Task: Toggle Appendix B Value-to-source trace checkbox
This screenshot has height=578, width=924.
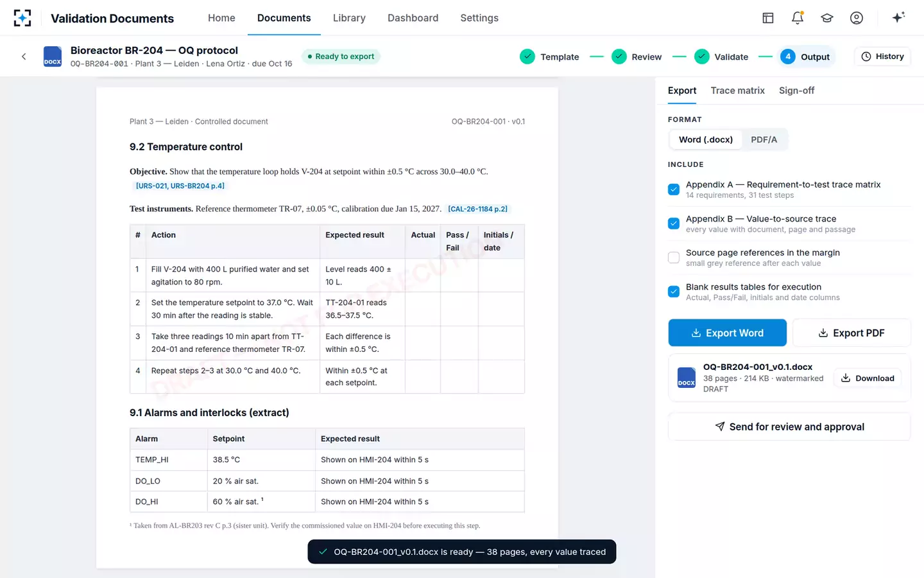Action: click(x=674, y=223)
